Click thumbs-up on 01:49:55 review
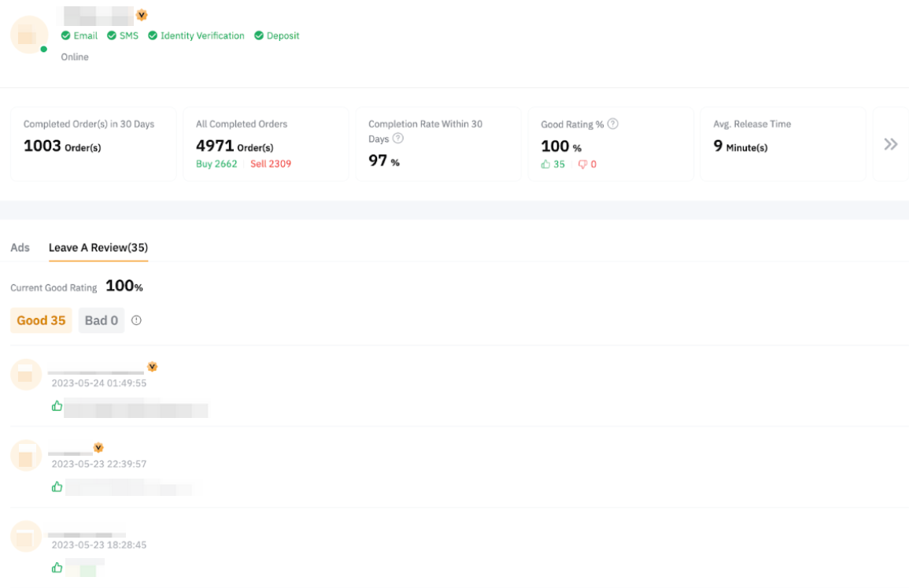The height and width of the screenshot is (588, 909). [57, 406]
